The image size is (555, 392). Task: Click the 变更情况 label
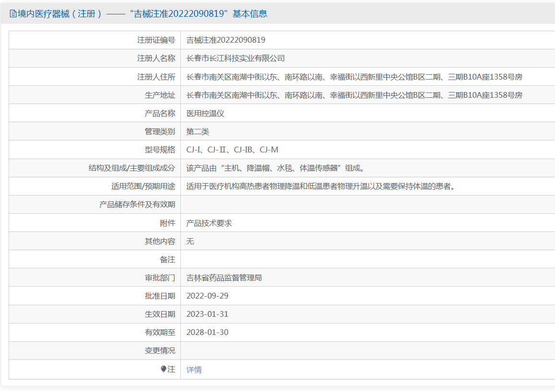click(x=160, y=351)
